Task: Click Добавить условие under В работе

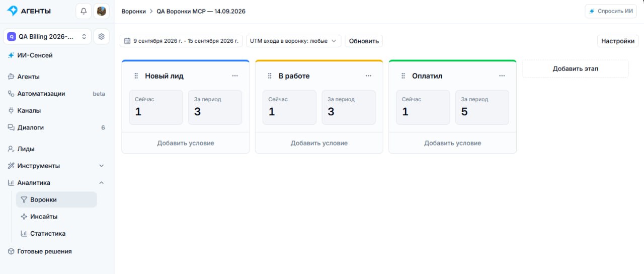Action: tap(319, 143)
